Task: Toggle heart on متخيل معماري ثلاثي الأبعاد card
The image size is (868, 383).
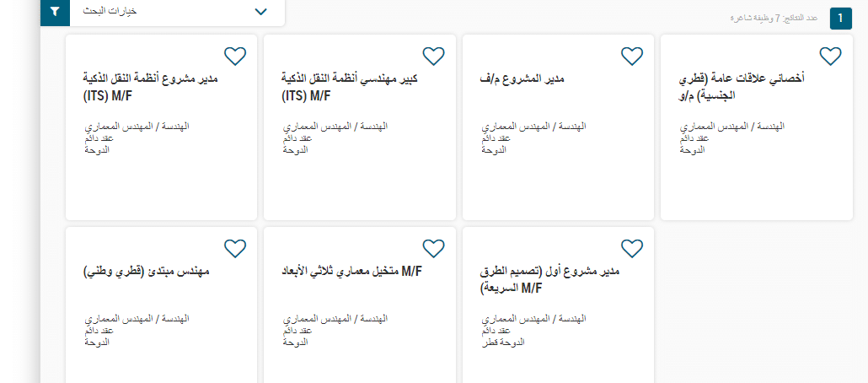Action: coord(433,248)
